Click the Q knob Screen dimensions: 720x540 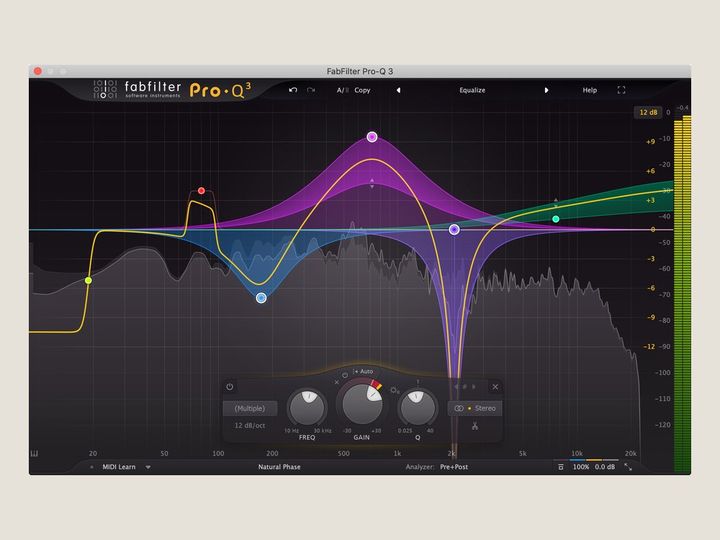click(x=417, y=407)
